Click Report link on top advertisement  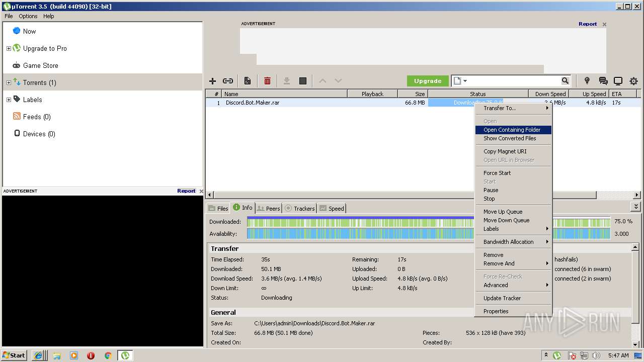pyautogui.click(x=588, y=24)
